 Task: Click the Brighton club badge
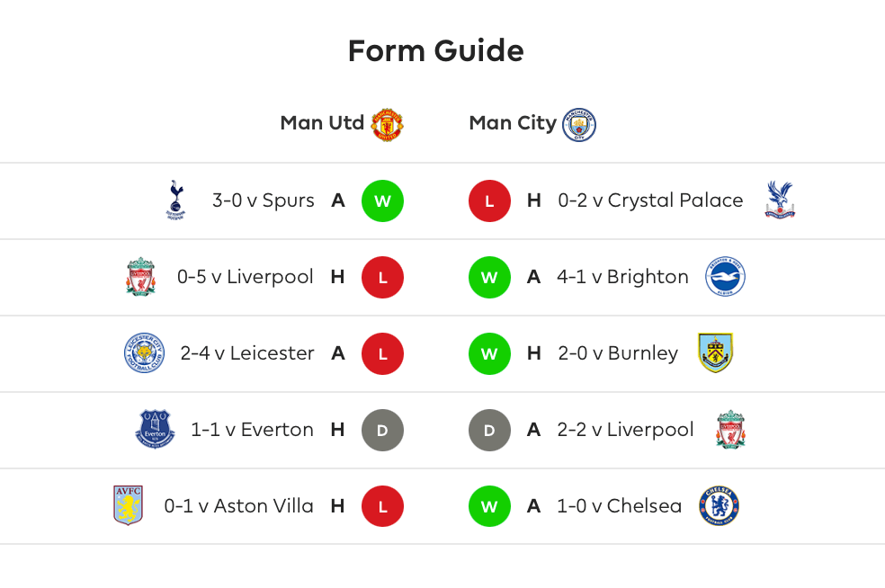pos(724,277)
